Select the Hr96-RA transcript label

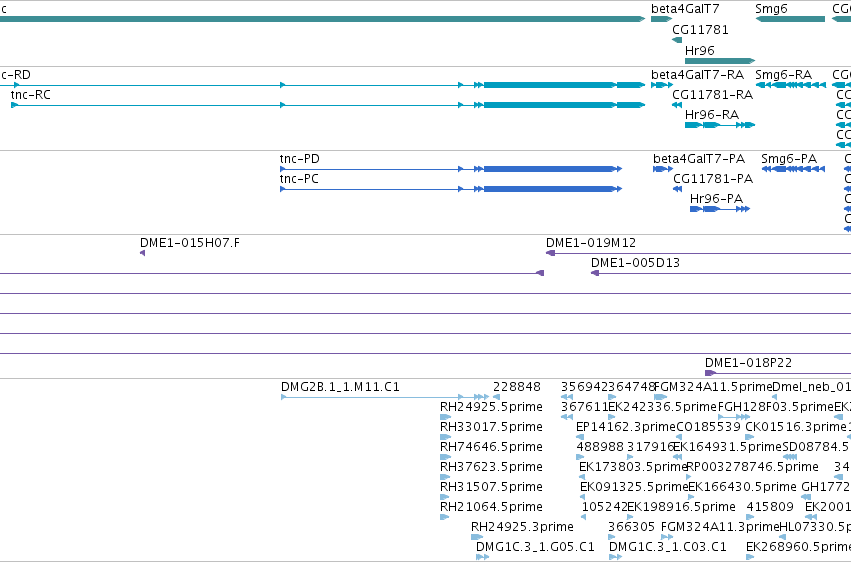tap(712, 115)
